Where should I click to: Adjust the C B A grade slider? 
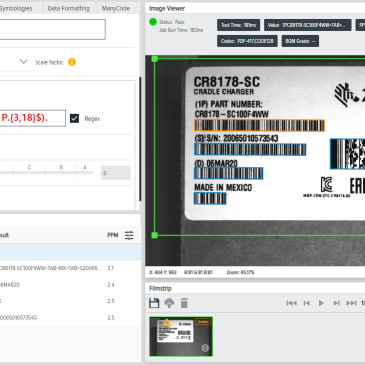47,172
